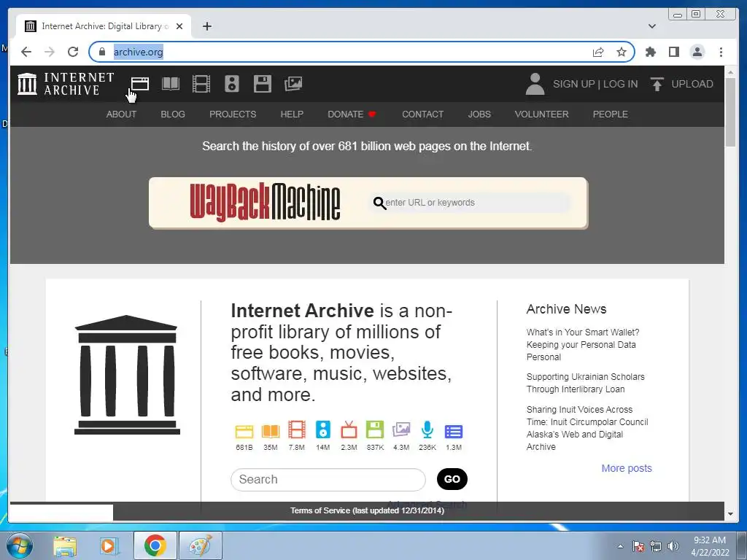Select the orange texts icon labeled 35M
The width and height of the screenshot is (747, 560).
pos(271,431)
